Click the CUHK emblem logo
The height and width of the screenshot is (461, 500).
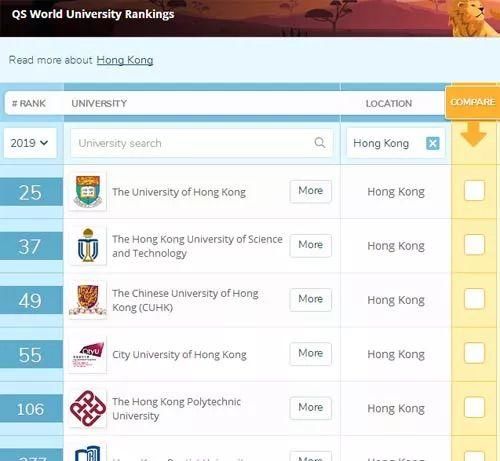pyautogui.click(x=88, y=300)
